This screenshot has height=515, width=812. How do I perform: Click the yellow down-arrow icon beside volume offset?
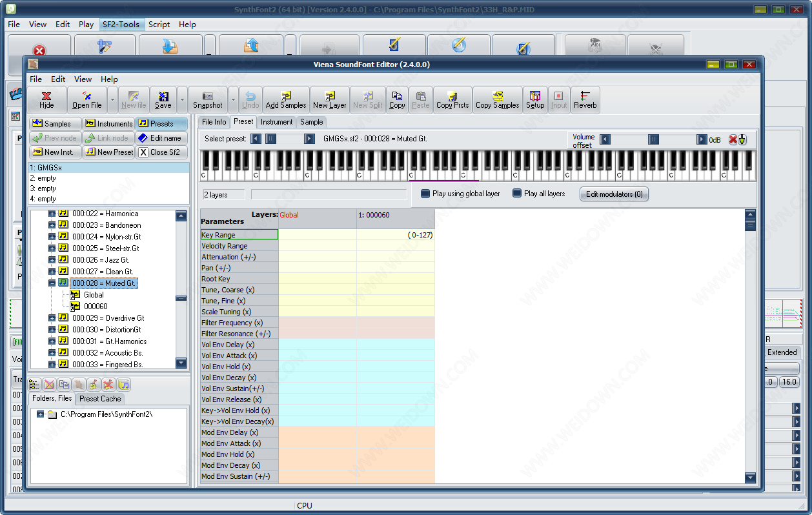[x=742, y=139]
